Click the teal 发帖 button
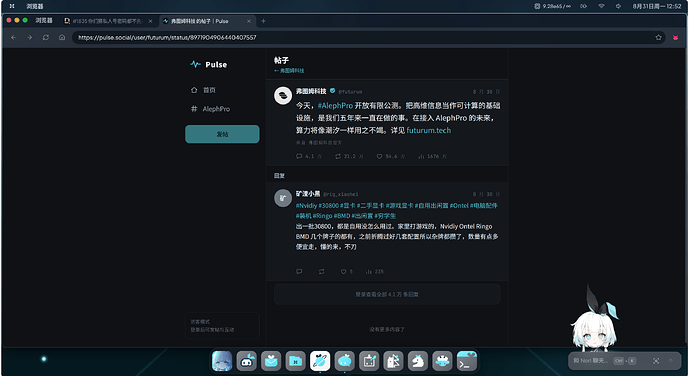The width and height of the screenshot is (689, 376). 222,134
